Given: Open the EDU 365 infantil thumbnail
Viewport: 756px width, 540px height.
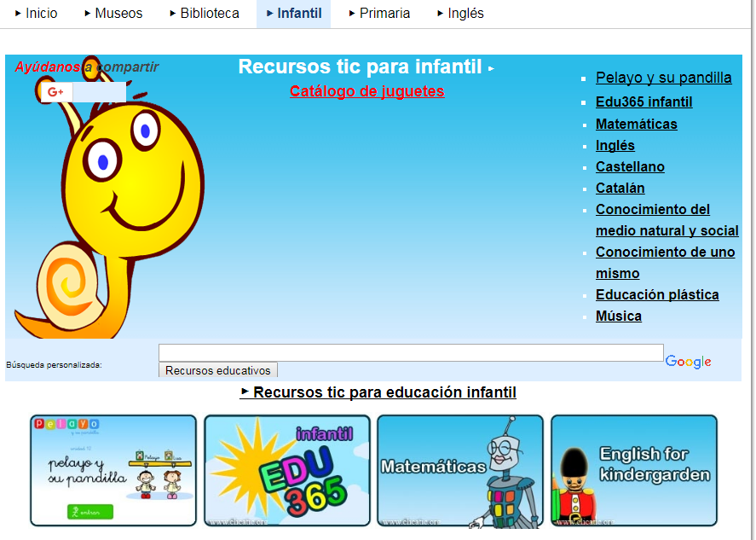Looking at the screenshot, I should pos(287,470).
